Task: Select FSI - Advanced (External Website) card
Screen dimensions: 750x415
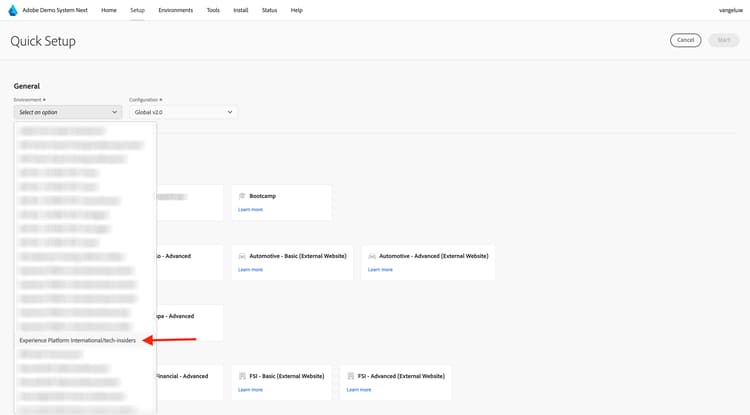Action: pos(396,382)
